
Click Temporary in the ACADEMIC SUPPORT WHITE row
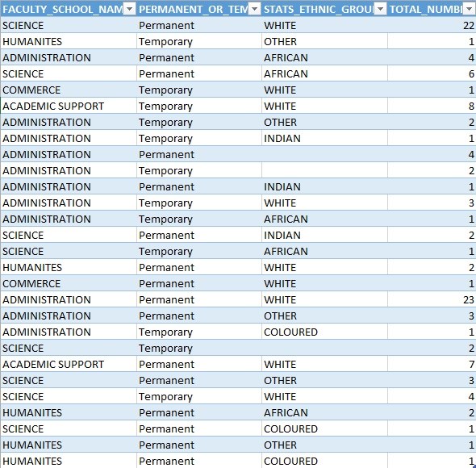coord(165,107)
